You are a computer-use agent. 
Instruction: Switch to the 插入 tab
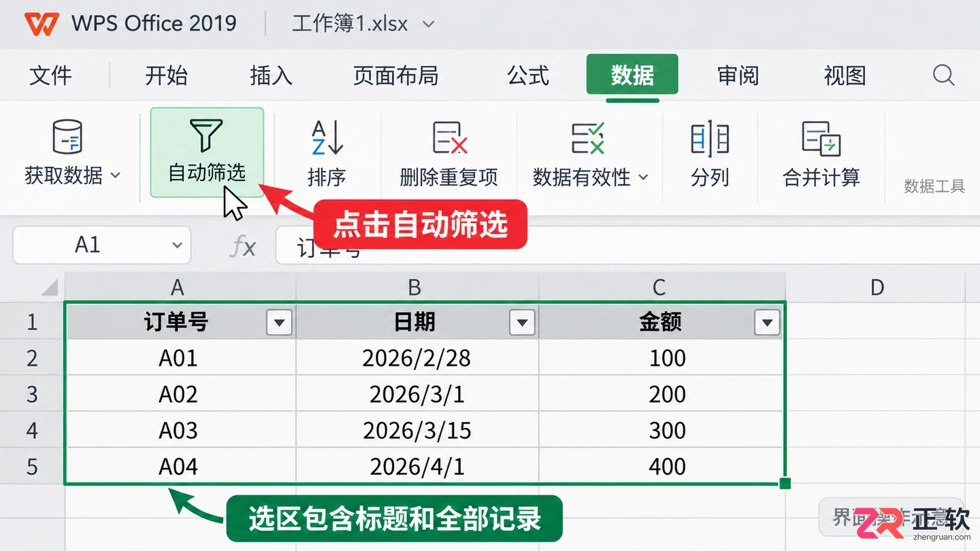coord(271,76)
